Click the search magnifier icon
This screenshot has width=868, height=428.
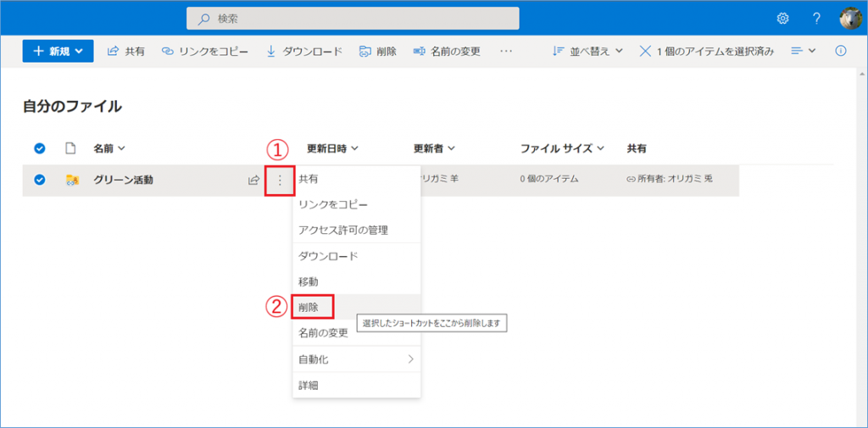[204, 19]
